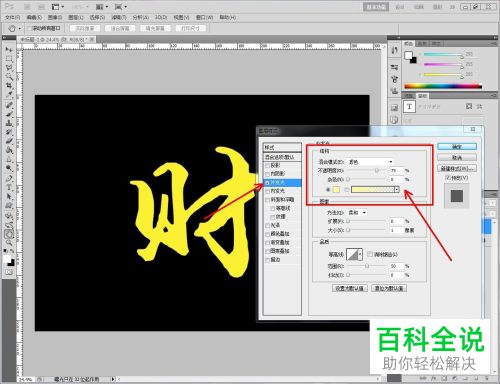Click the 适合屏幕 fit screen button
The height and width of the screenshot is (384, 500).
(x=120, y=28)
